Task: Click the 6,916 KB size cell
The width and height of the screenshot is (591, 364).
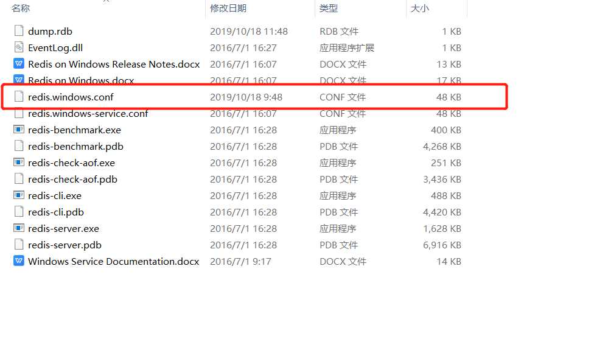Action: coord(442,245)
